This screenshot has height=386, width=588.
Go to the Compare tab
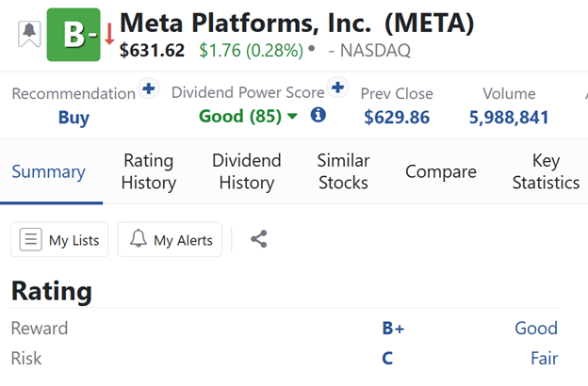(440, 171)
